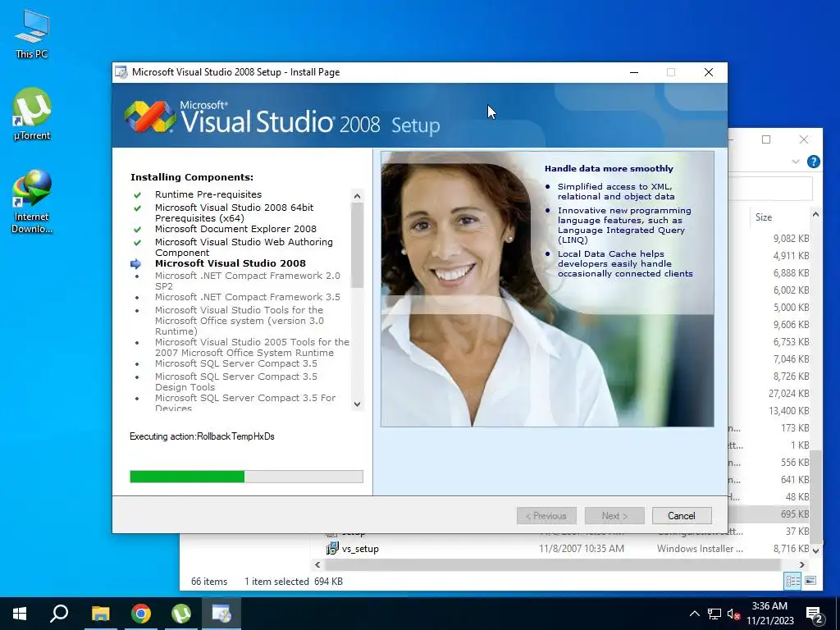Click the Cancel button in setup
The width and height of the screenshot is (840, 630).
[682, 515]
